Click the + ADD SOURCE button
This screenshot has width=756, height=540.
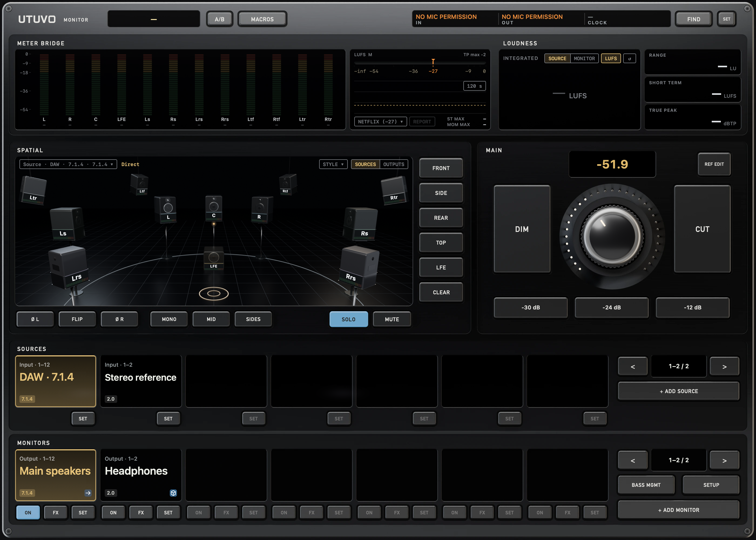[x=679, y=391]
